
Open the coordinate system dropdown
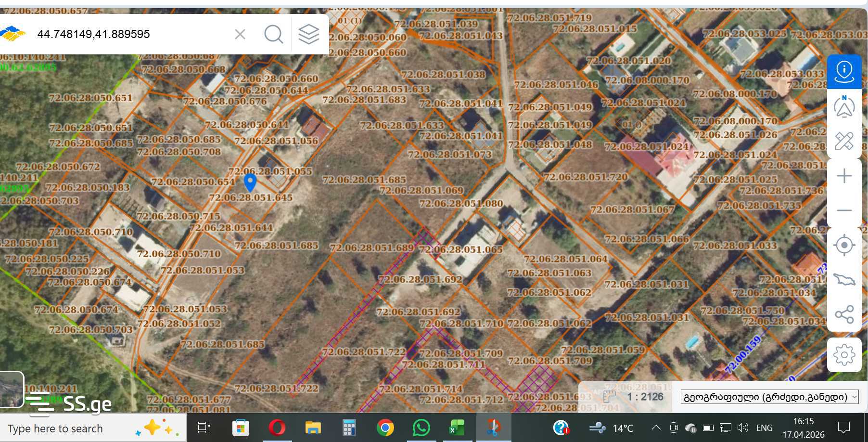769,397
